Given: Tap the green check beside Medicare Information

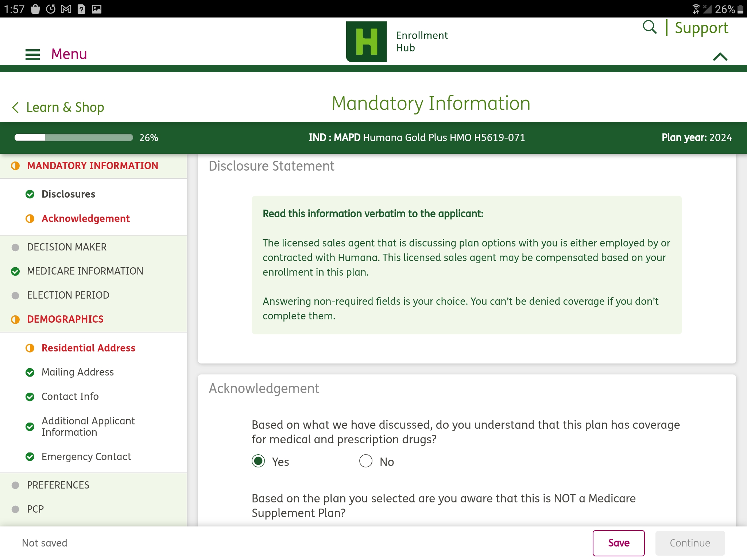Looking at the screenshot, I should 15,272.
